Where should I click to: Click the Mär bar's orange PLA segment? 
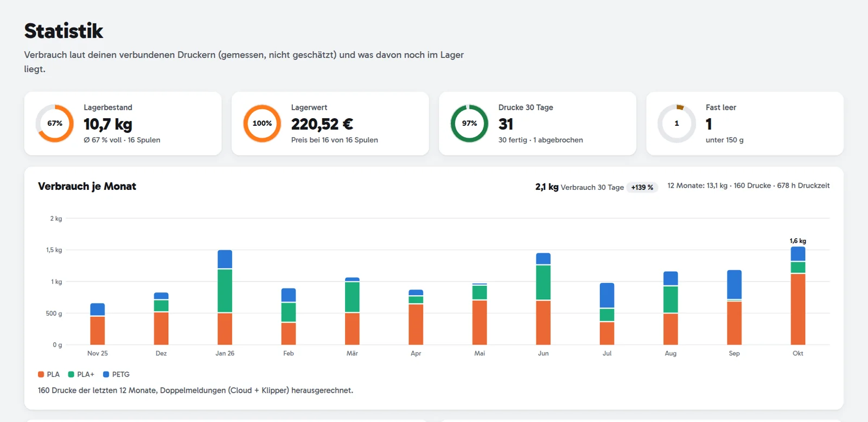(352, 329)
